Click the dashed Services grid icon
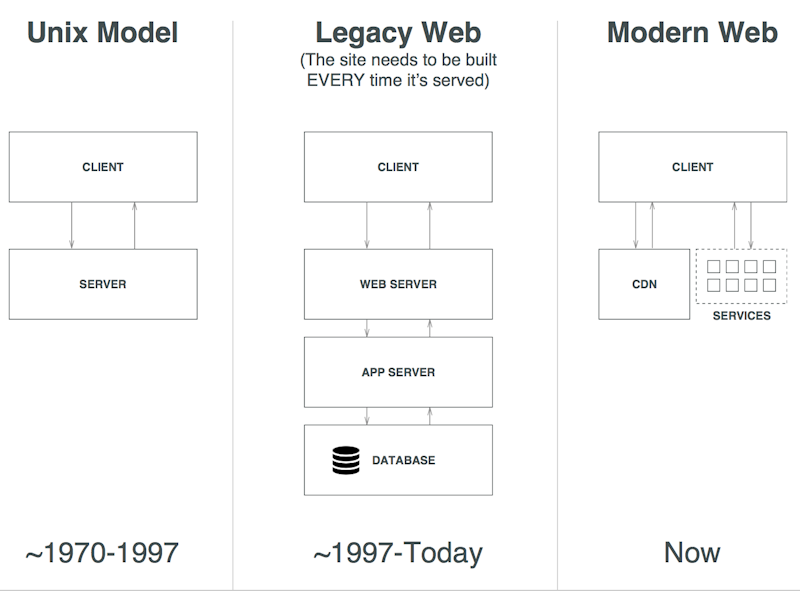 (741, 276)
